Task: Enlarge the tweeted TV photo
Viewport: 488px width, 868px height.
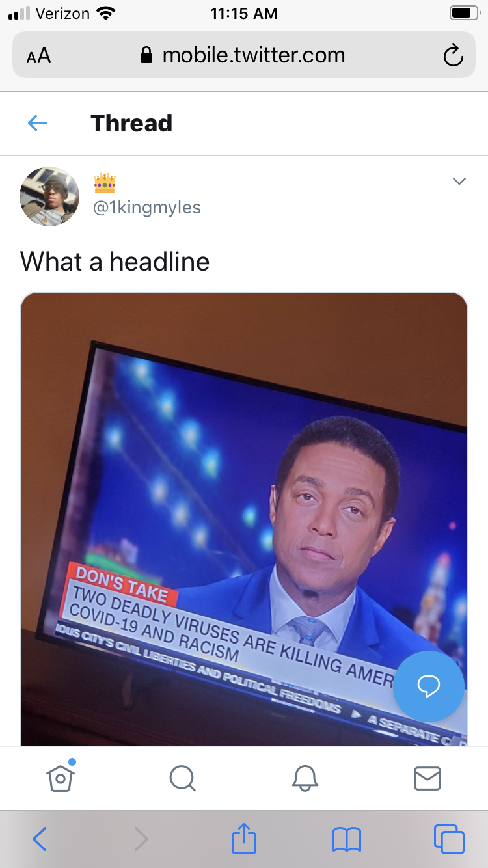Action: tap(244, 519)
